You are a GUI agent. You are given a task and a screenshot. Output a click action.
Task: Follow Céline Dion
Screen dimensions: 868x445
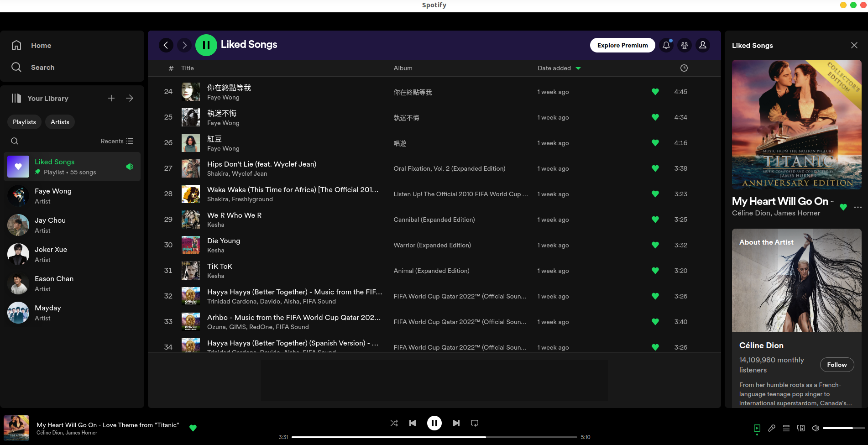[x=837, y=365]
